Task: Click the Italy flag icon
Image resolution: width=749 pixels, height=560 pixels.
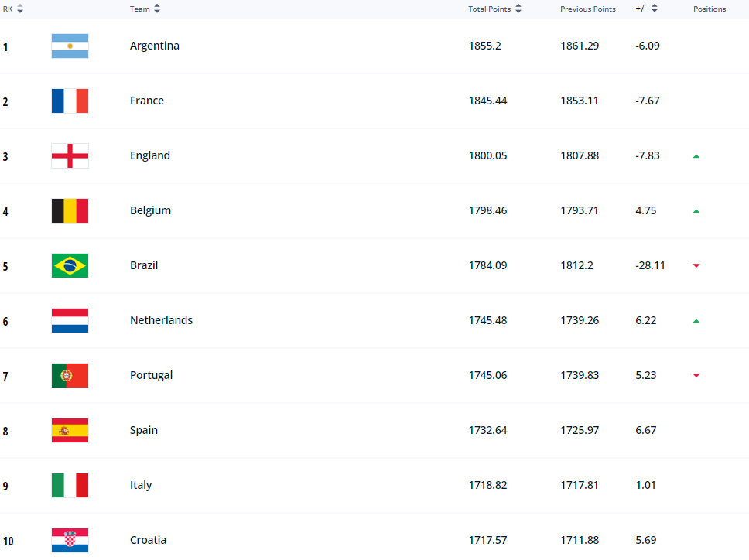Action: (x=70, y=486)
